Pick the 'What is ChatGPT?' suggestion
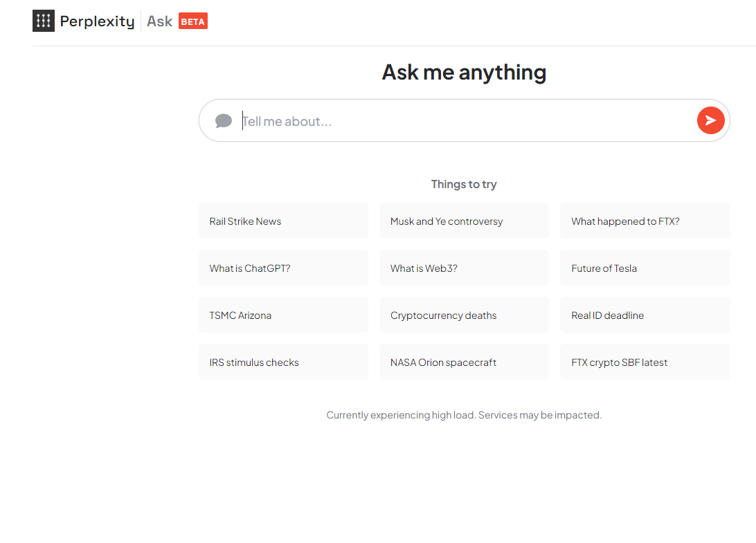The image size is (756, 543). click(x=283, y=268)
